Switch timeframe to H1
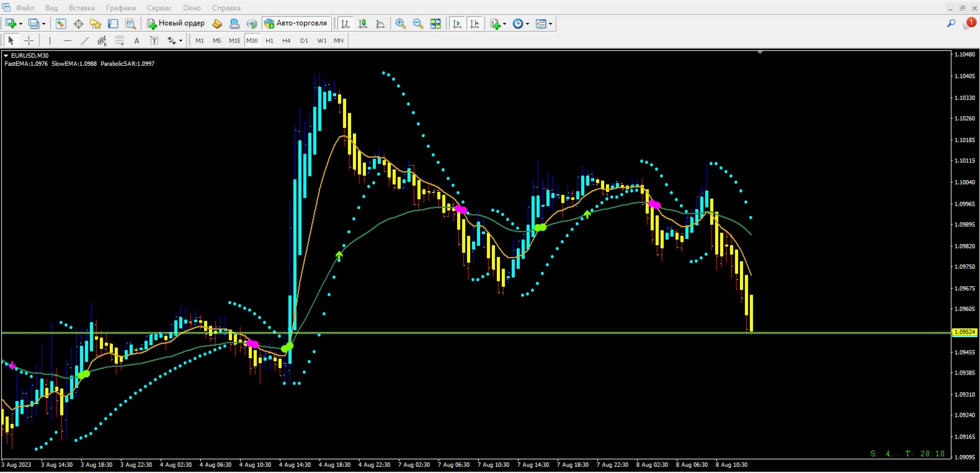This screenshot has height=473, width=980. [x=269, y=40]
